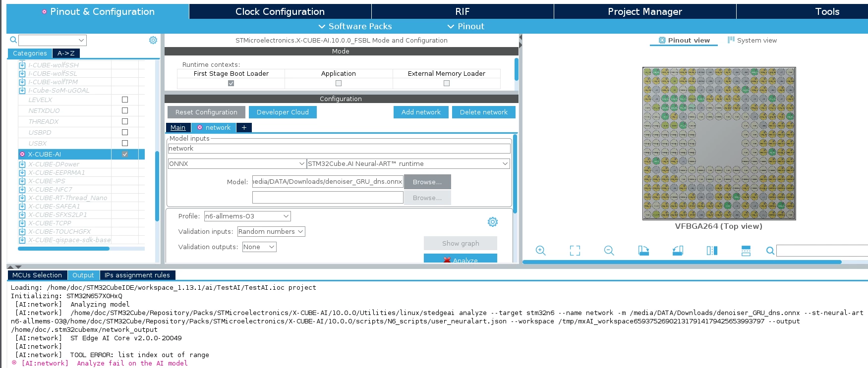Viewport: 868px width, 368px height.
Task: Click the VFBGA264 chip package image
Action: pos(719,144)
